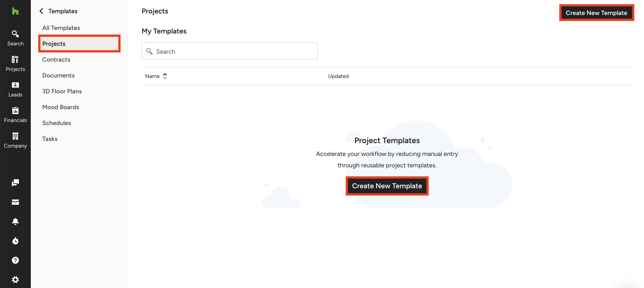644x288 pixels.
Task: Open the Financials section
Action: [x=15, y=114]
